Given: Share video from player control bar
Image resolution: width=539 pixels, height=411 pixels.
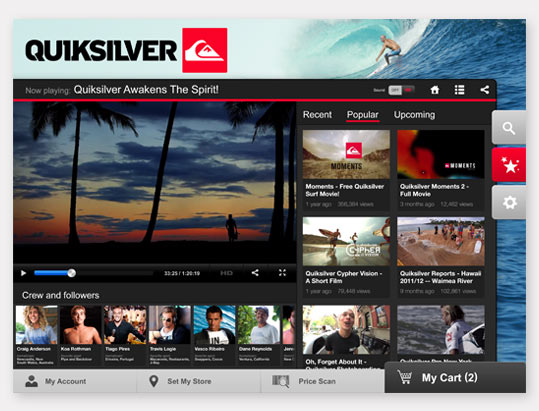Looking at the screenshot, I should tap(255, 273).
